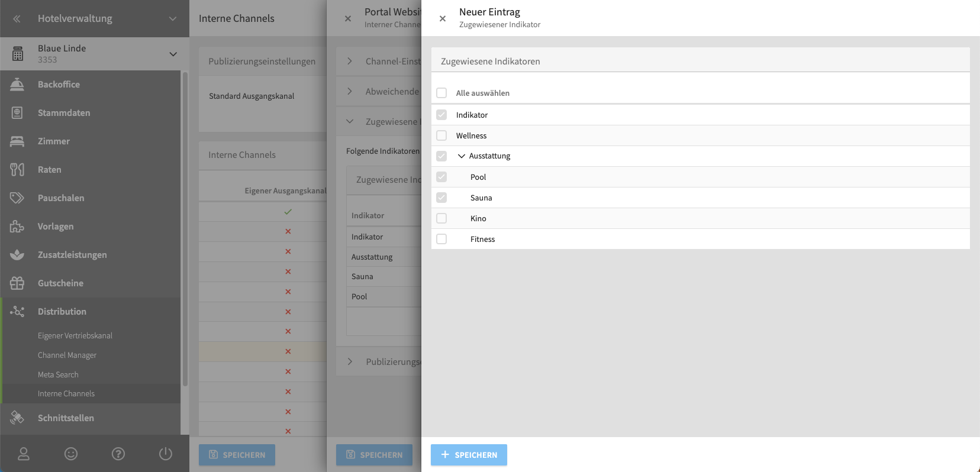Click the Eigener Ausgangskanal column header

point(285,190)
